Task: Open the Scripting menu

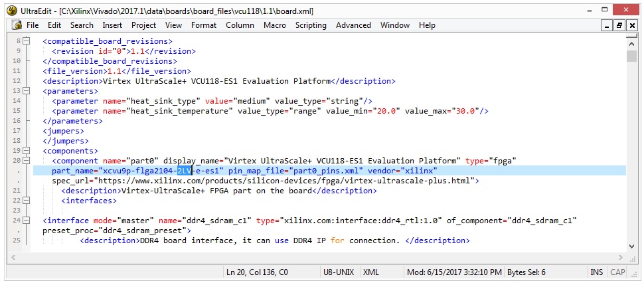Action: tap(311, 25)
